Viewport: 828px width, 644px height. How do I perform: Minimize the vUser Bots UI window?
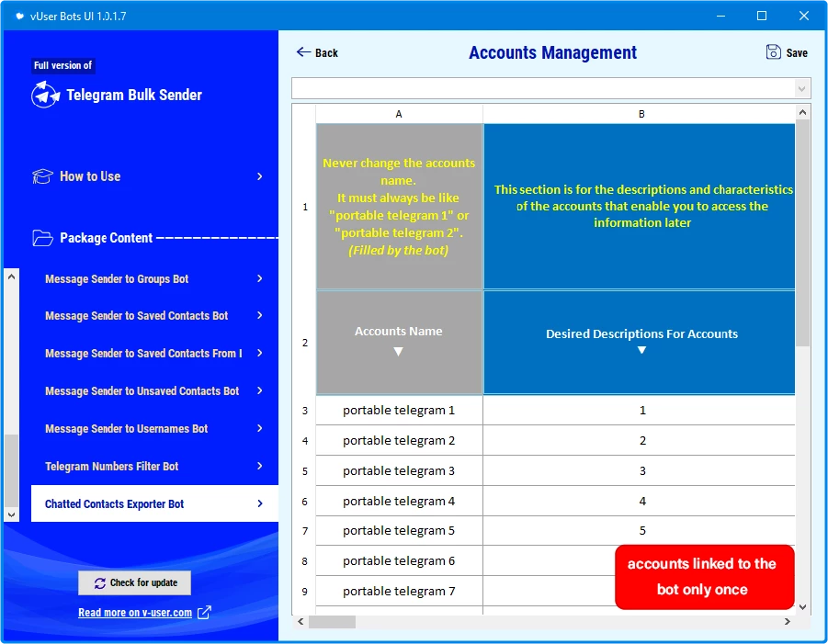[x=720, y=16]
